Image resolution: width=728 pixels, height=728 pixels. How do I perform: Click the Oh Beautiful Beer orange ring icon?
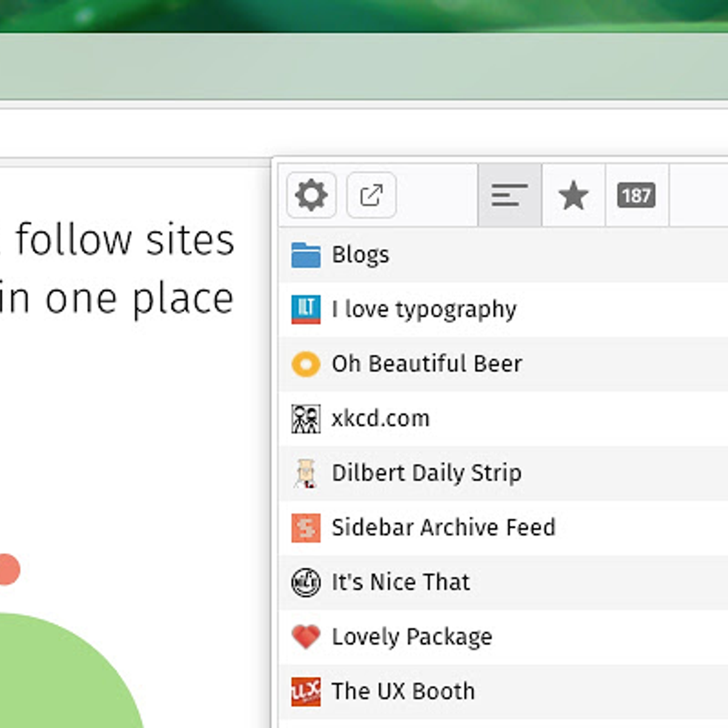[306, 364]
